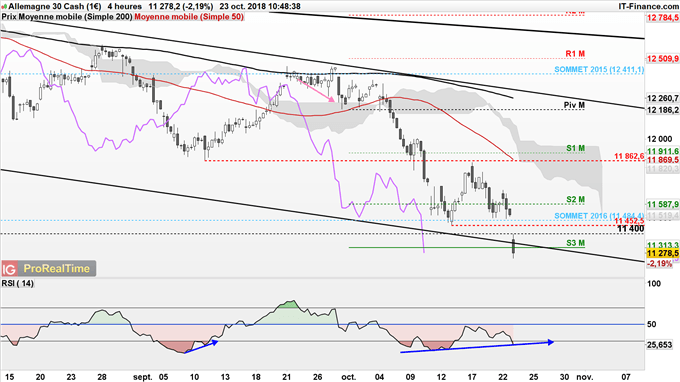Click the R1 M resistance label
This screenshot has height=382, width=680.
(x=575, y=54)
